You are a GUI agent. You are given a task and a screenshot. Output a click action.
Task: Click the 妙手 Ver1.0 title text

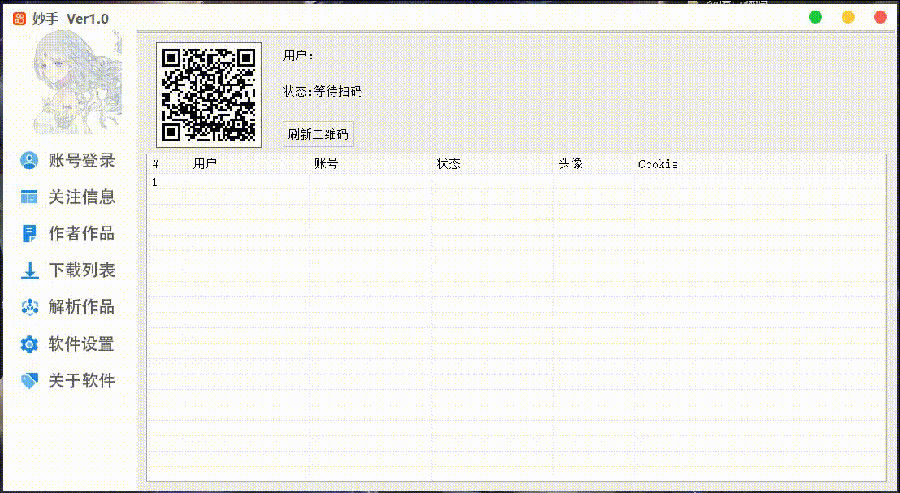click(x=71, y=19)
